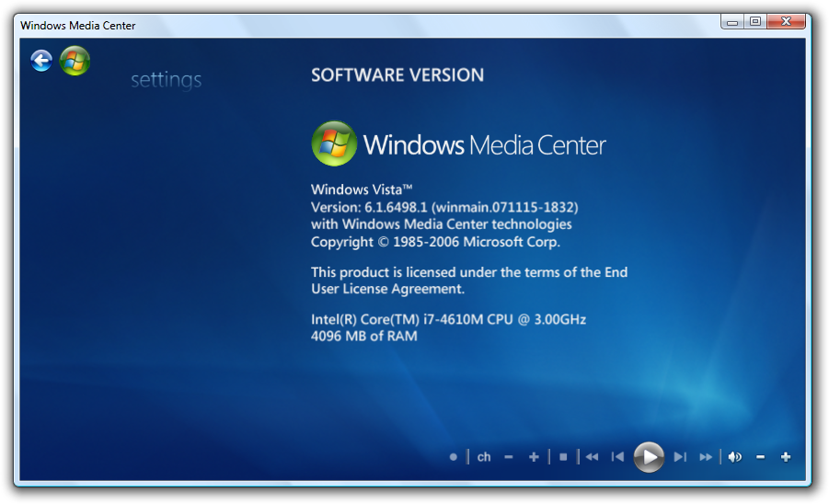Click the ch channel label
The height and width of the screenshot is (504, 829).
click(484, 457)
